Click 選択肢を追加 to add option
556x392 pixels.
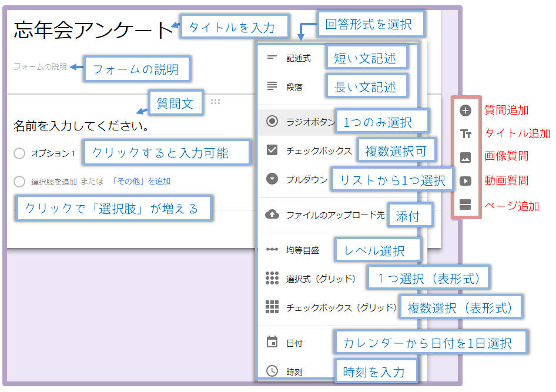click(x=54, y=182)
